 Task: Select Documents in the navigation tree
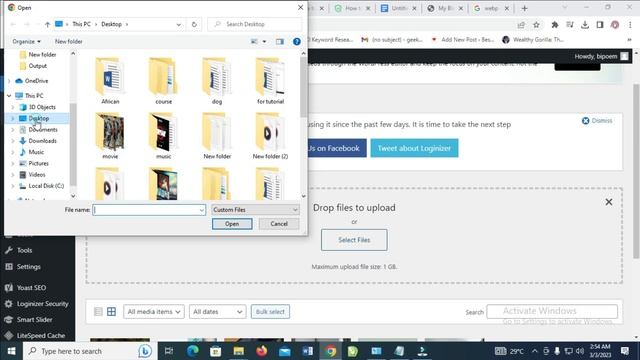(x=43, y=129)
